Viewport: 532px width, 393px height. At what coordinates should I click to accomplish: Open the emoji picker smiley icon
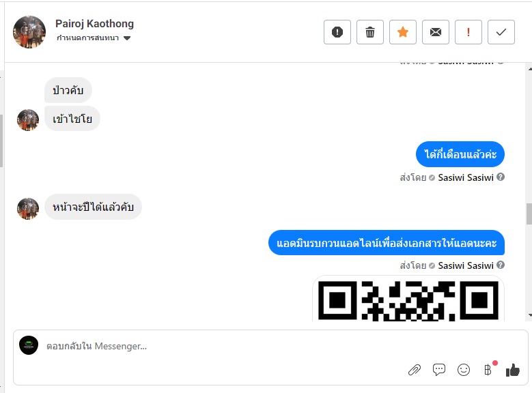(464, 370)
